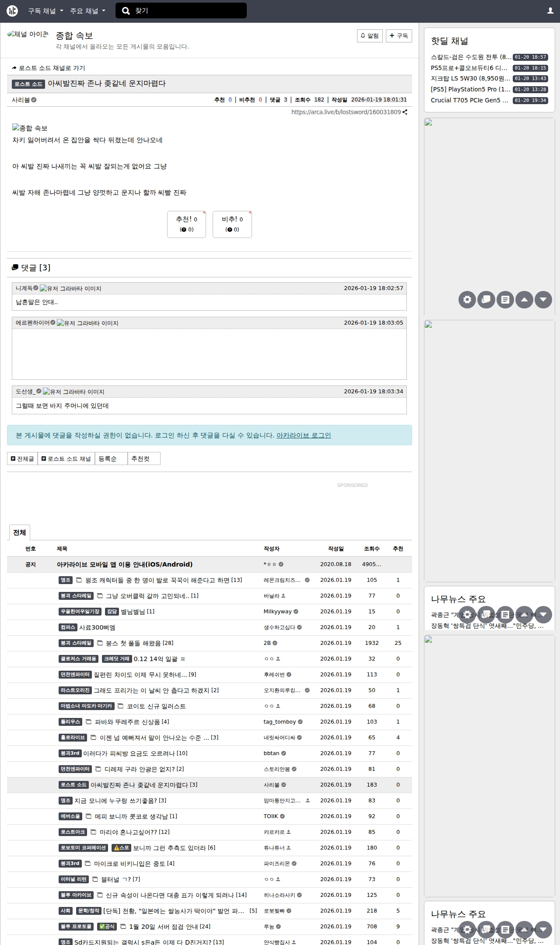Click the topmost floating scroll-up arrow icon

(x=524, y=300)
